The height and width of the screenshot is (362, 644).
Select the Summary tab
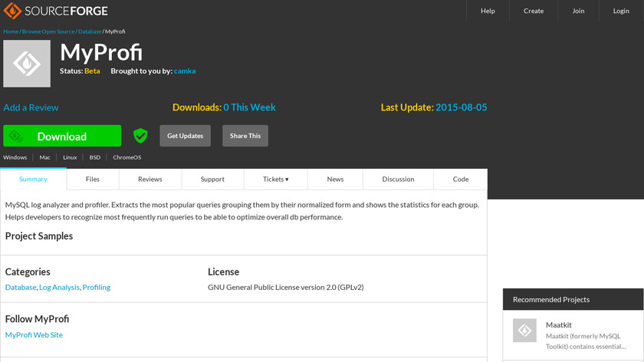click(33, 179)
